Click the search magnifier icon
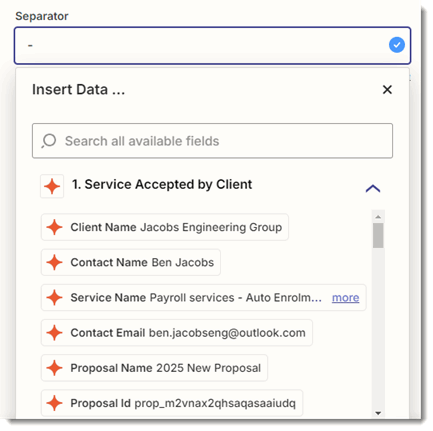Screen dimensions: 433x431 49,141
